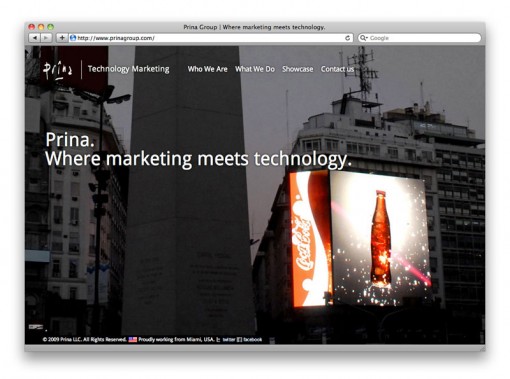The image size is (510, 379).
Task: Click the yellow minimize window button
Action: tap(41, 27)
